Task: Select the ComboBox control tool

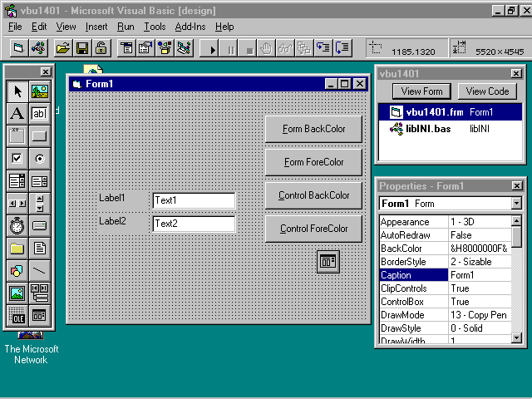Action: pos(17,181)
